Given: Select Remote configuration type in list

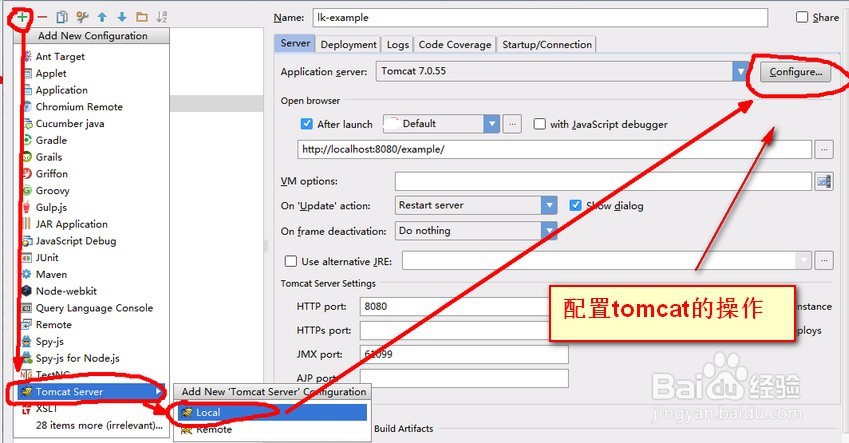Looking at the screenshot, I should click(53, 325).
